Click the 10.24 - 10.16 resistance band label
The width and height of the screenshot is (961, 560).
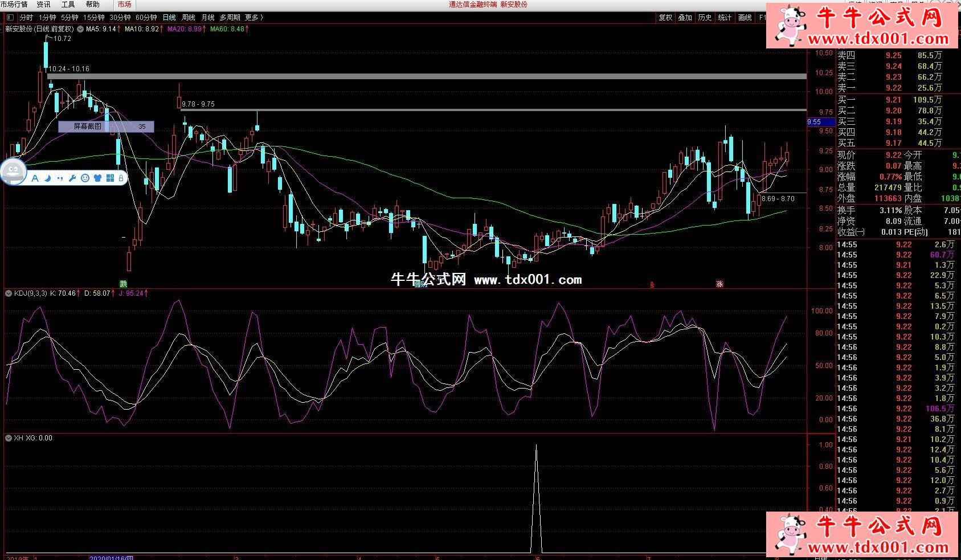click(x=70, y=69)
